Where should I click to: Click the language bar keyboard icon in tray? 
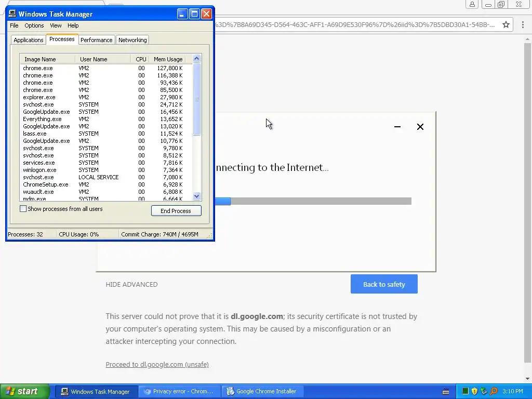446,392
